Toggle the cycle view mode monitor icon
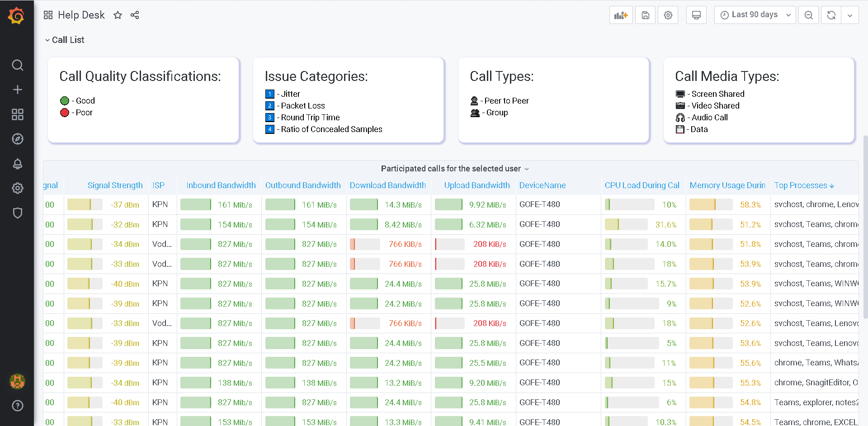Viewport: 868px width, 426px height. (696, 15)
